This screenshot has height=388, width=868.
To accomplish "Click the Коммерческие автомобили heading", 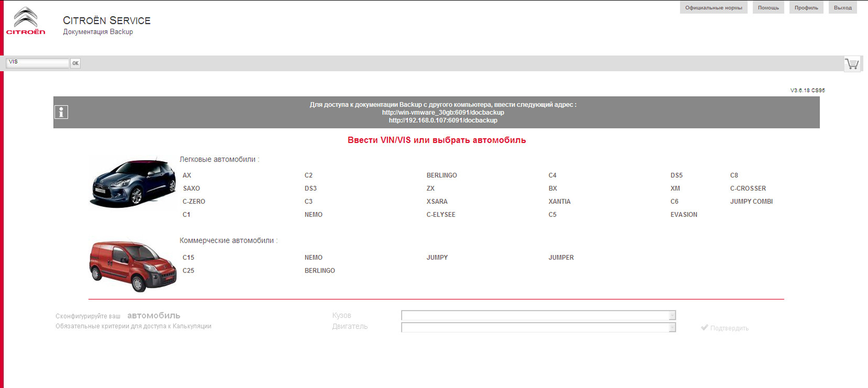I will [229, 241].
